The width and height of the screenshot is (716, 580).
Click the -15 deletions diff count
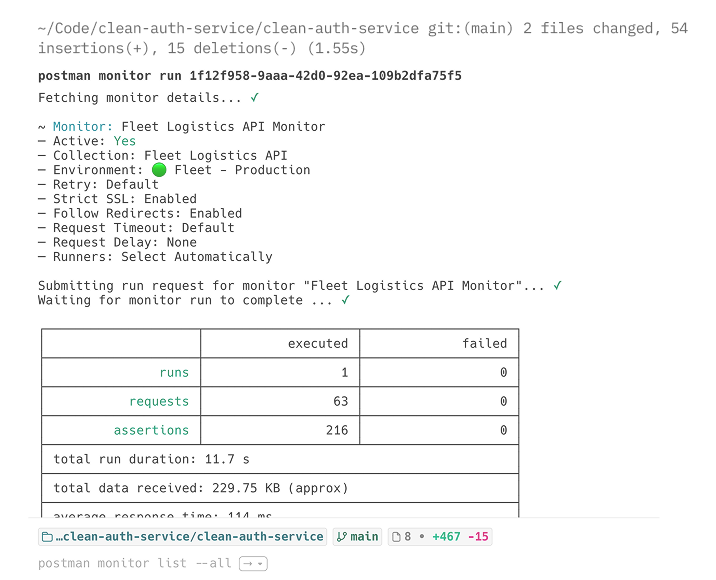478,537
